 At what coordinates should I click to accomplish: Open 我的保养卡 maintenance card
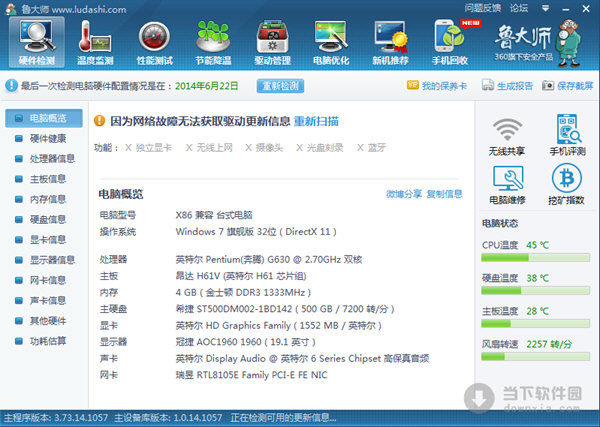click(437, 86)
